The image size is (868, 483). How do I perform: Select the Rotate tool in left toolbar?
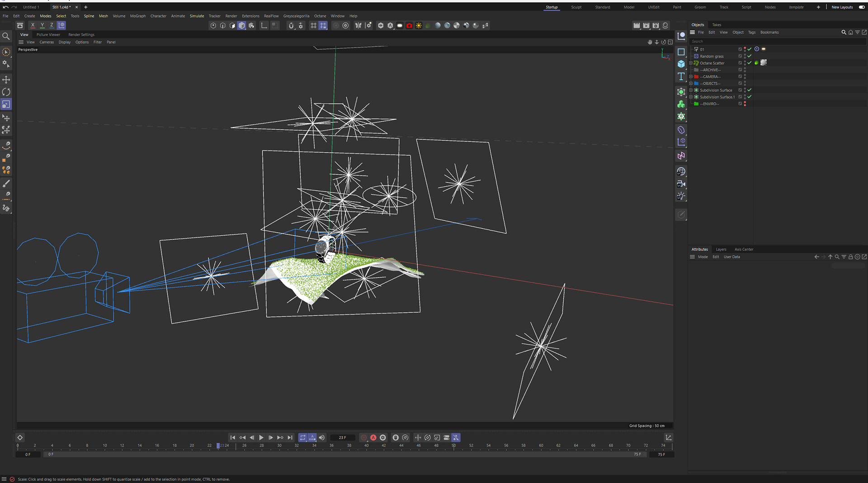coord(6,92)
